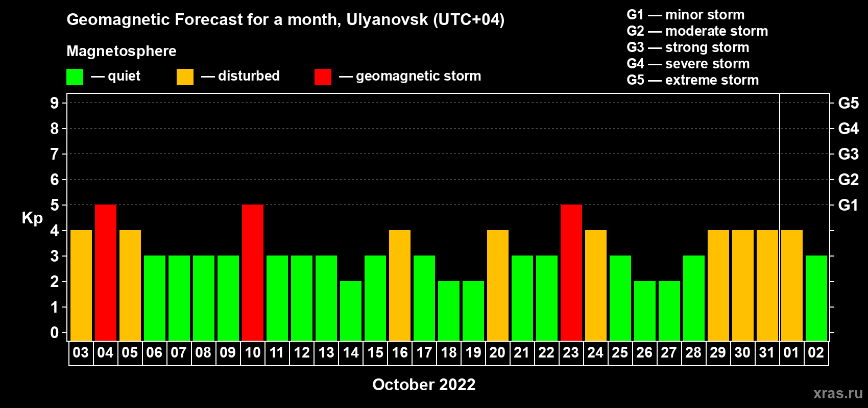The height and width of the screenshot is (408, 868).
Task: Select the red bar for October 23
Action: [x=571, y=273]
